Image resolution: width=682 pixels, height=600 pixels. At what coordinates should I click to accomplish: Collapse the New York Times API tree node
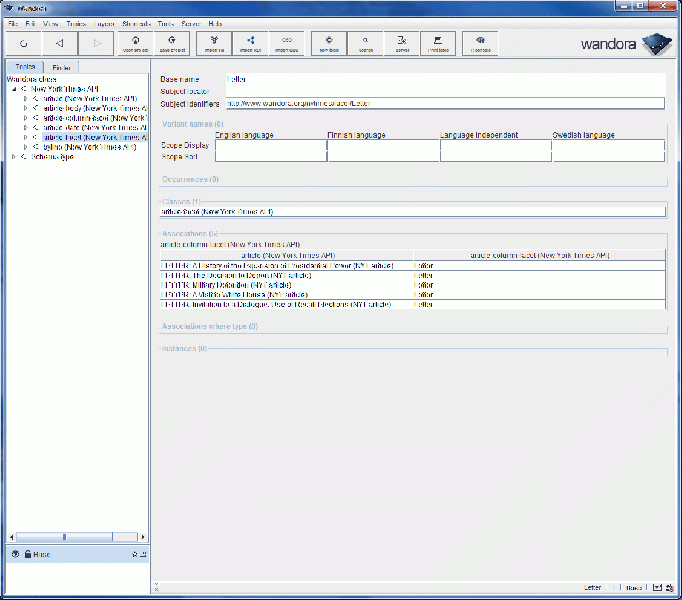coord(13,89)
